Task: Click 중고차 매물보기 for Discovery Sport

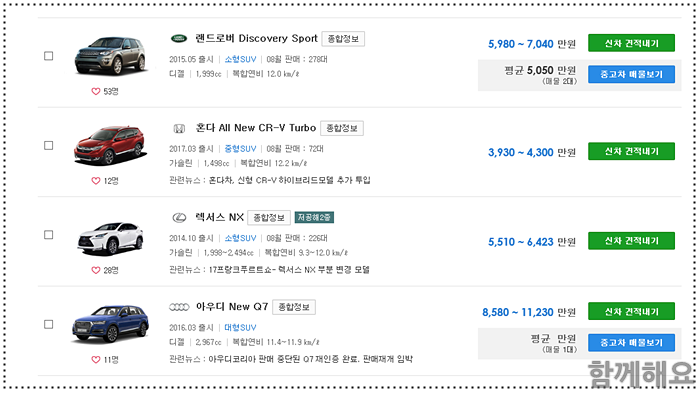Action: (631, 75)
